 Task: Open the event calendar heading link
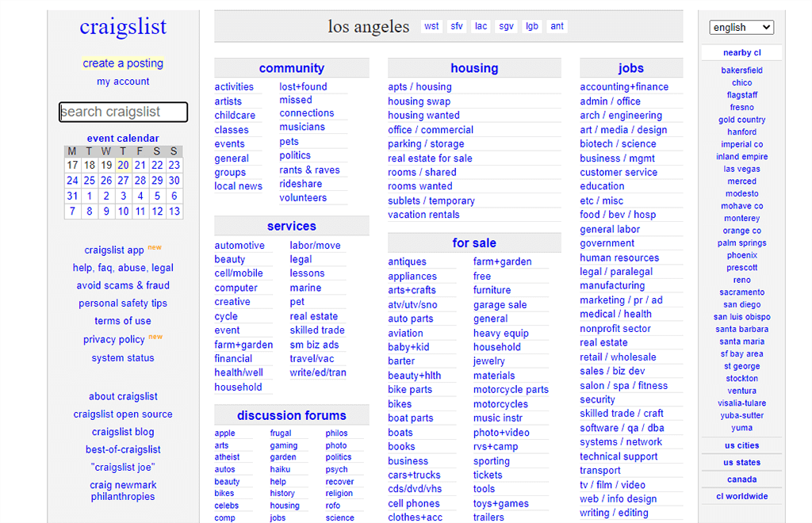[x=123, y=138]
